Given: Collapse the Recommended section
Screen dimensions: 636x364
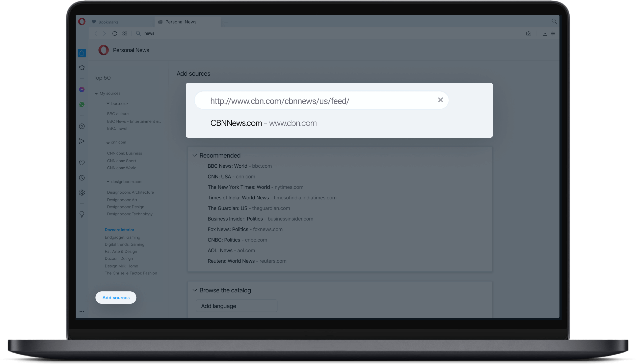Looking at the screenshot, I should 195,156.
